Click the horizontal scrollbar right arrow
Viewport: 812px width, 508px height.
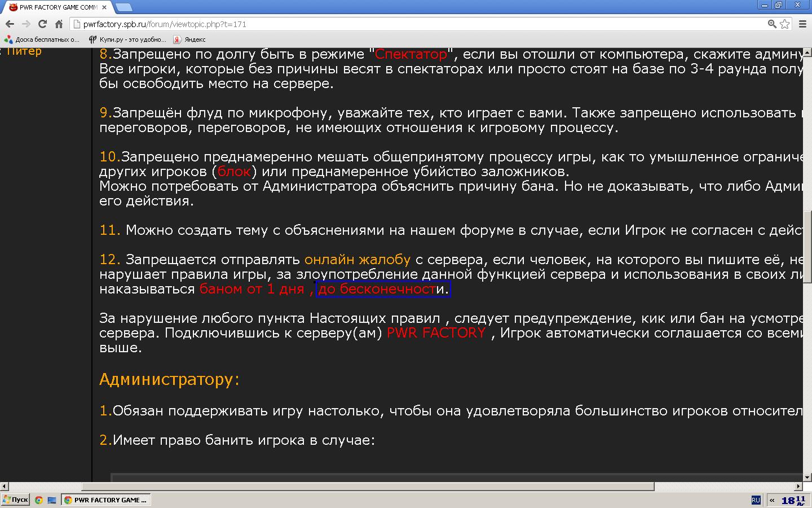(x=798, y=486)
